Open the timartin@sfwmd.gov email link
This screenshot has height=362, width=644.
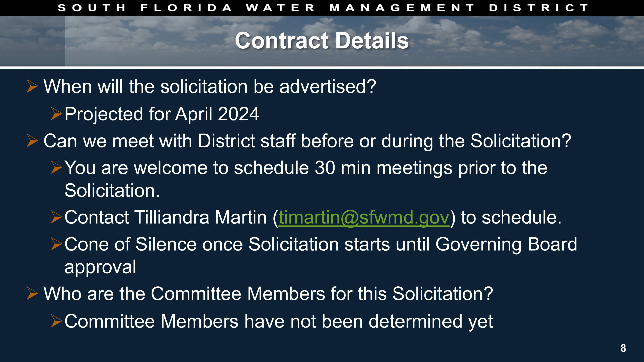tap(364, 218)
